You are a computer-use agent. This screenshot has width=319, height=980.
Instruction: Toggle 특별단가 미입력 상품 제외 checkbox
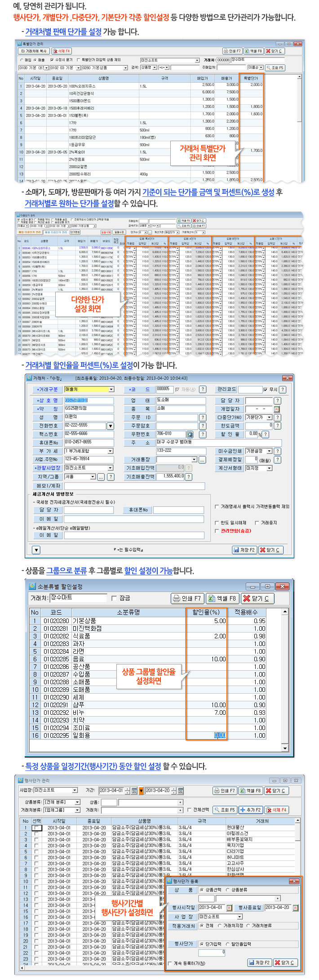(78, 59)
